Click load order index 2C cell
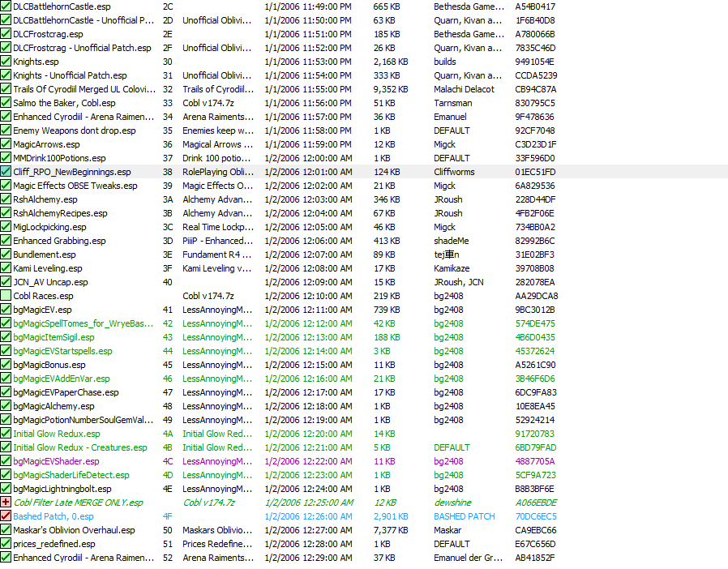Screen dimensions: 728x569 tap(168, 6)
